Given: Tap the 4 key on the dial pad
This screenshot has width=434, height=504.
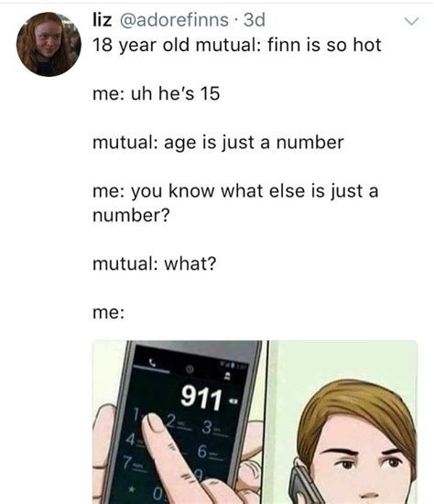Looking at the screenshot, I should [132, 439].
